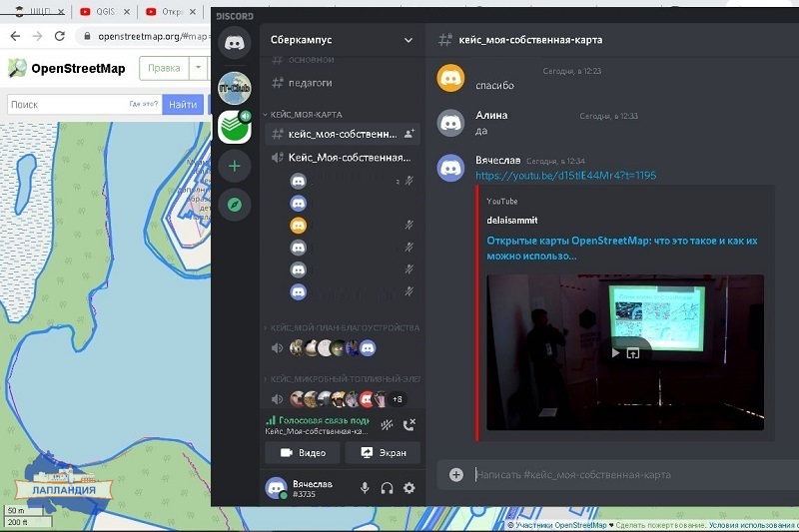Click speaker icon under КЕЙС_МИКРОБНЫЙ-ТОПЛИВНЫЙ
Viewport: 799px width, 532px height.
pos(277,399)
